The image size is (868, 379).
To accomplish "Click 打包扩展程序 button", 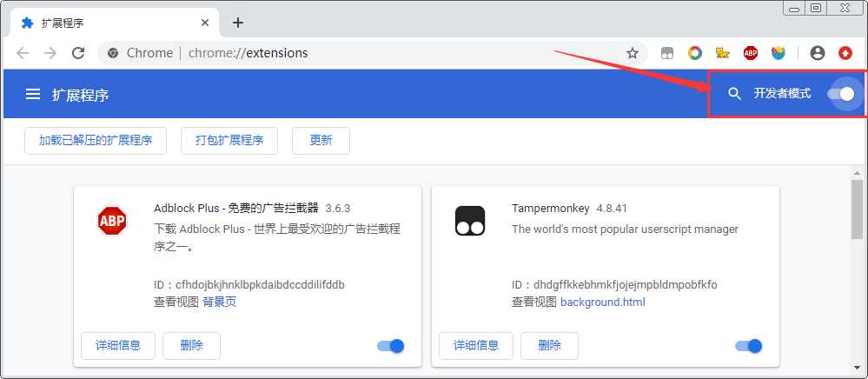I will pyautogui.click(x=229, y=140).
